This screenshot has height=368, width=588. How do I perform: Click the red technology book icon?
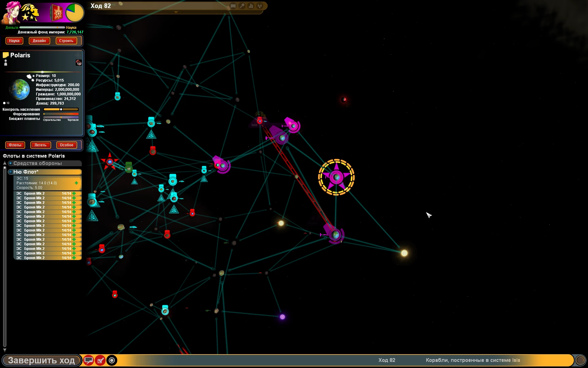click(57, 13)
